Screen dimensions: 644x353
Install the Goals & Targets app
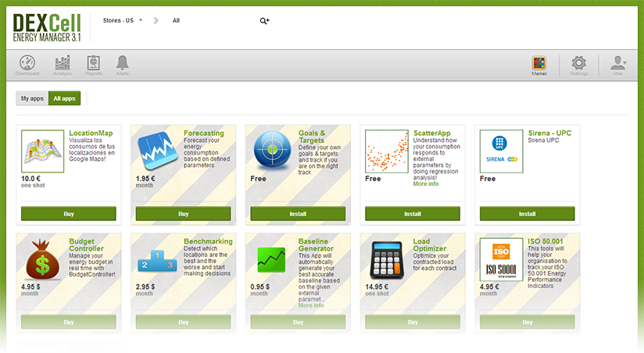pyautogui.click(x=298, y=214)
